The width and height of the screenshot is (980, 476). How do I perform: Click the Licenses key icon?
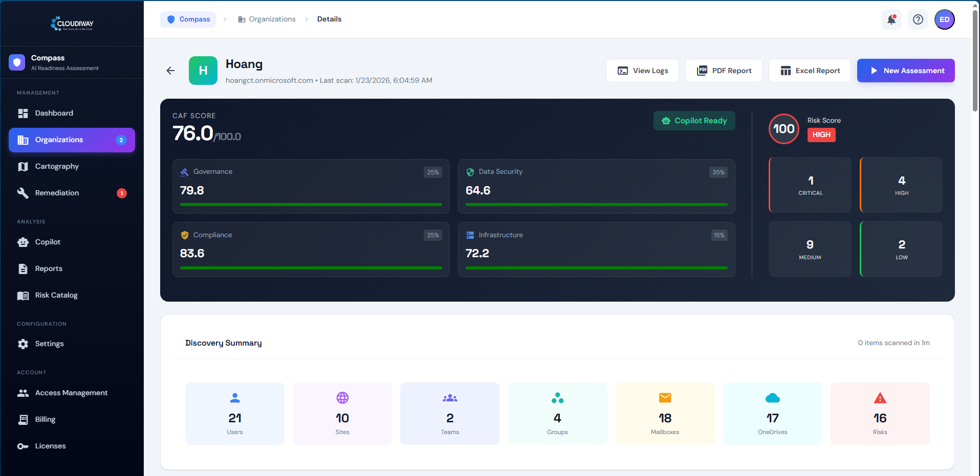pyautogui.click(x=23, y=446)
